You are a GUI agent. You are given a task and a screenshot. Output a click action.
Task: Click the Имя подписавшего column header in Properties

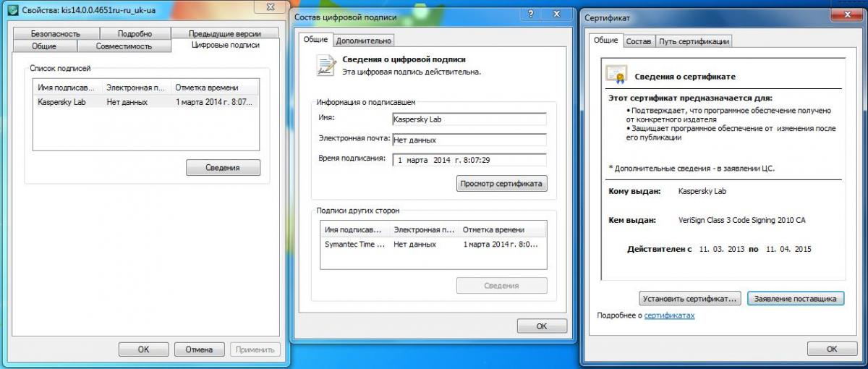[68, 88]
